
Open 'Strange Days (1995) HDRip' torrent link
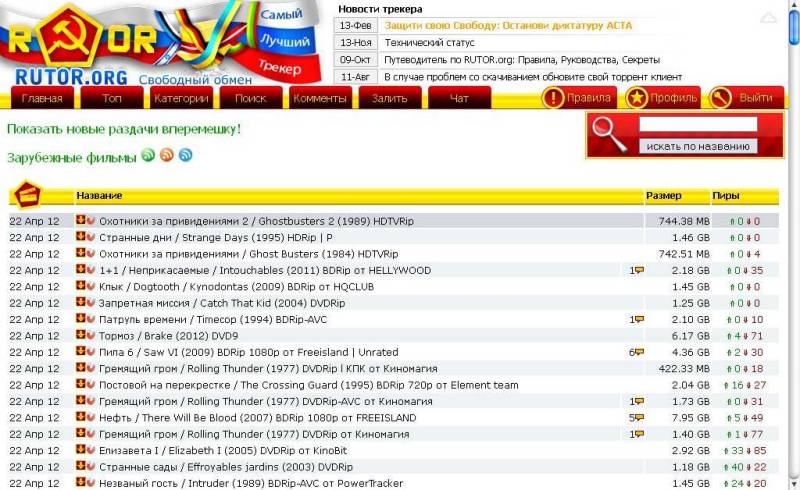click(x=216, y=237)
